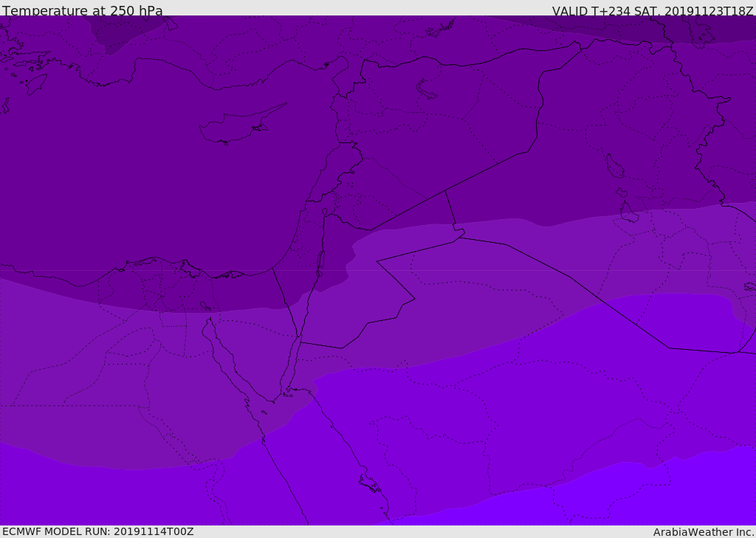
Task: Click the 'Temperature at 250 hPa' title
Action: 83,10
